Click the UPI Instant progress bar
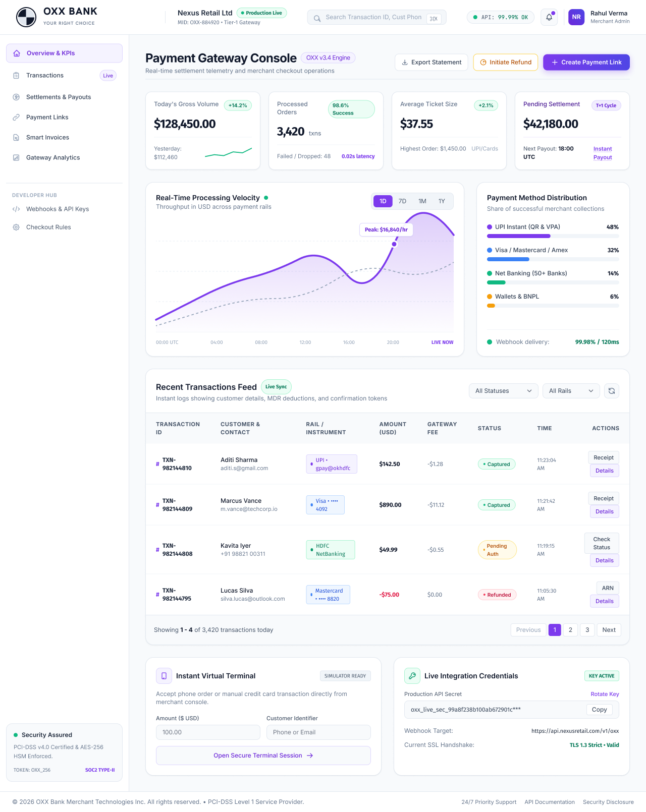 tap(553, 236)
